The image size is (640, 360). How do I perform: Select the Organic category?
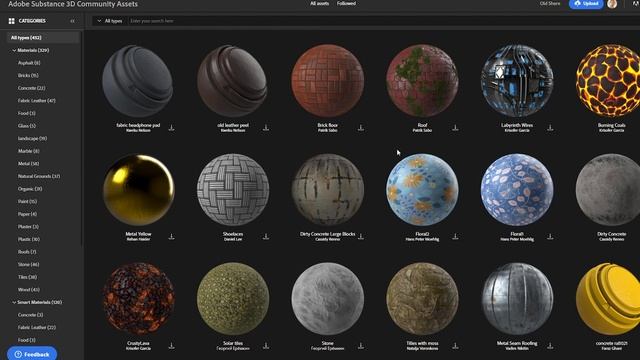pos(30,189)
